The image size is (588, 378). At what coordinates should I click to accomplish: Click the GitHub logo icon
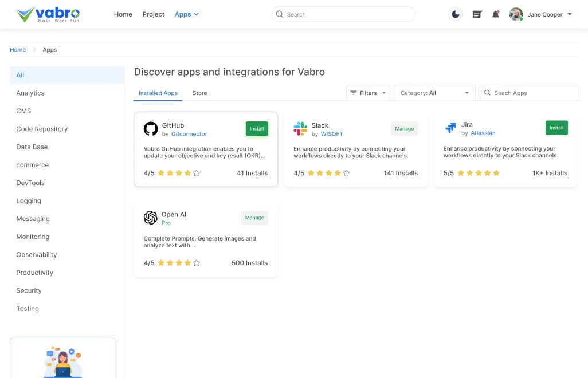[151, 129]
